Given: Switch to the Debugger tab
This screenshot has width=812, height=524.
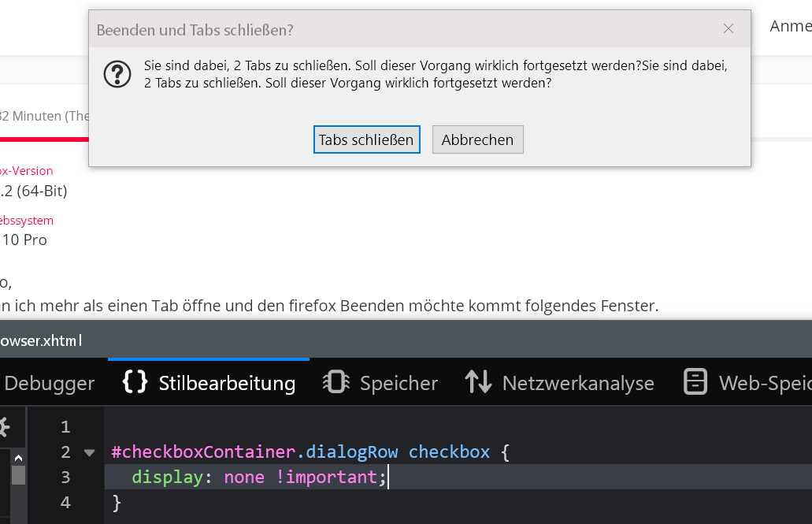Looking at the screenshot, I should coord(49,384).
